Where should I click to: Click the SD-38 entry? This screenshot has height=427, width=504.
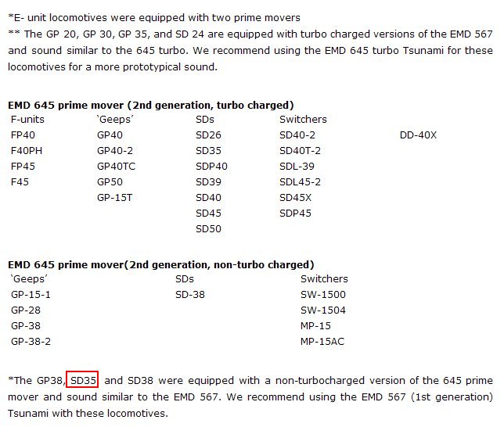[190, 295]
